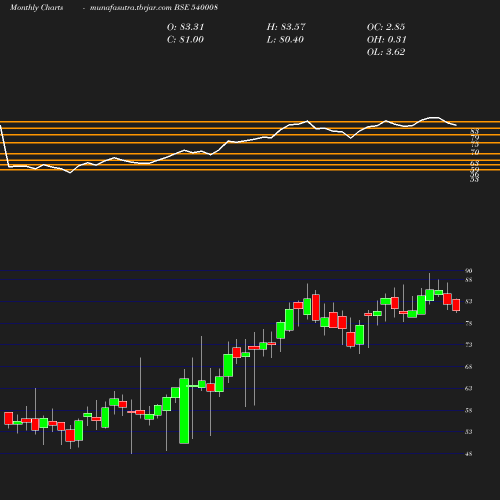The height and width of the screenshot is (500, 500).
Task: Click the last red candlestick on the right
Action: [456, 305]
